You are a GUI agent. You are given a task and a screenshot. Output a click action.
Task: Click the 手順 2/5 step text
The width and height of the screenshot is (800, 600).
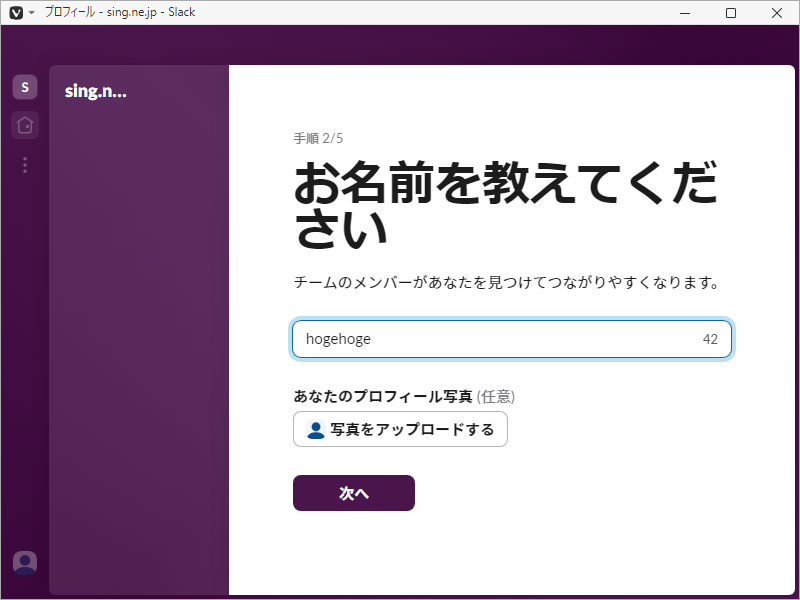(x=318, y=138)
